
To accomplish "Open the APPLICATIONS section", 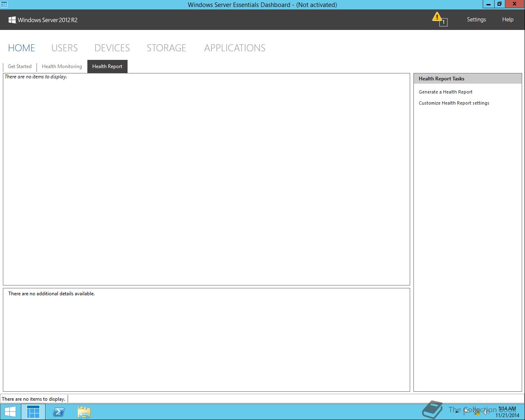I will click(235, 48).
